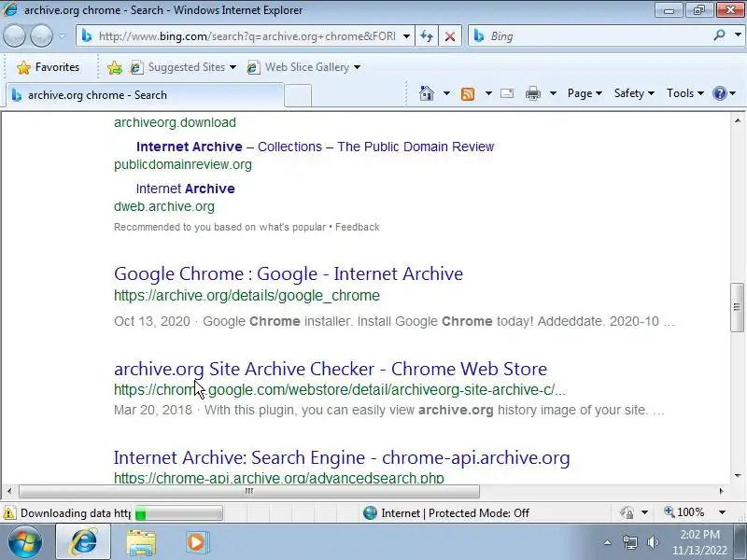Click the Read Mail icon
Screen dimensions: 747x560
coord(507,93)
